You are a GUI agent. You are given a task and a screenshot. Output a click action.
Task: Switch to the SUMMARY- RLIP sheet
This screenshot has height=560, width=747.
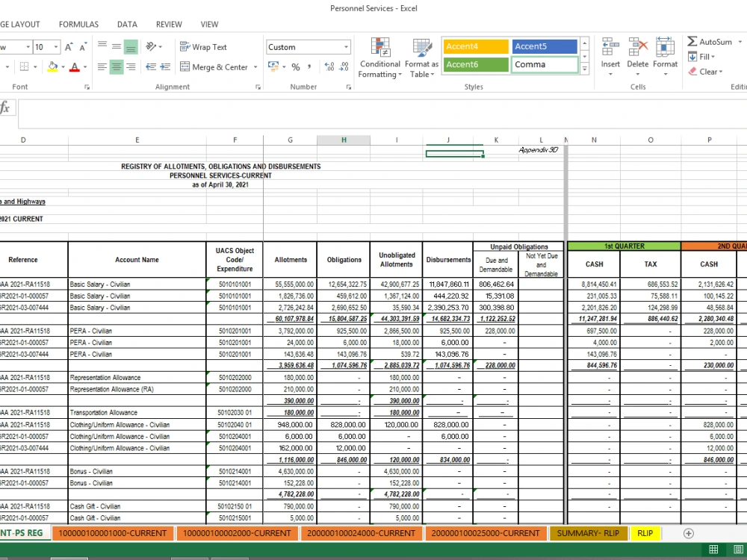588,533
